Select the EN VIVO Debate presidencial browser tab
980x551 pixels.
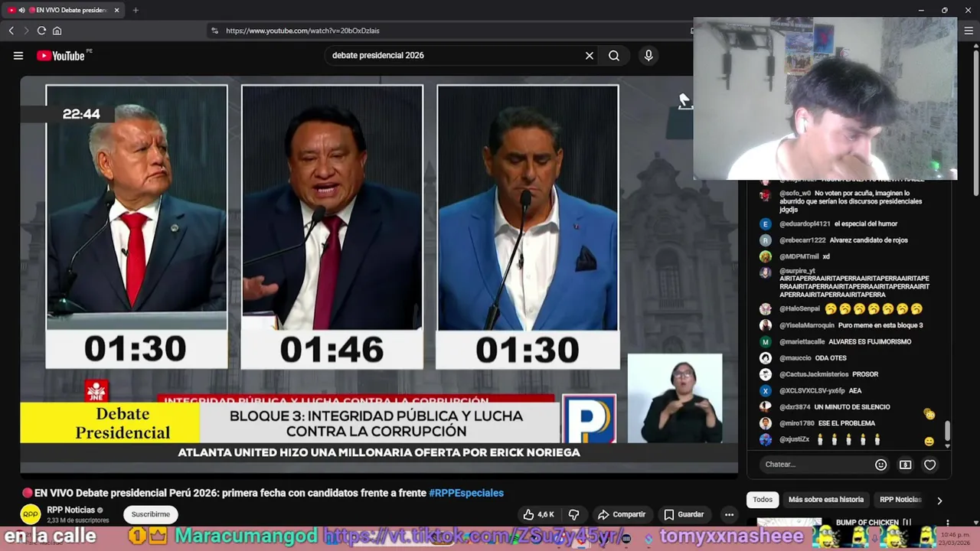coord(64,10)
